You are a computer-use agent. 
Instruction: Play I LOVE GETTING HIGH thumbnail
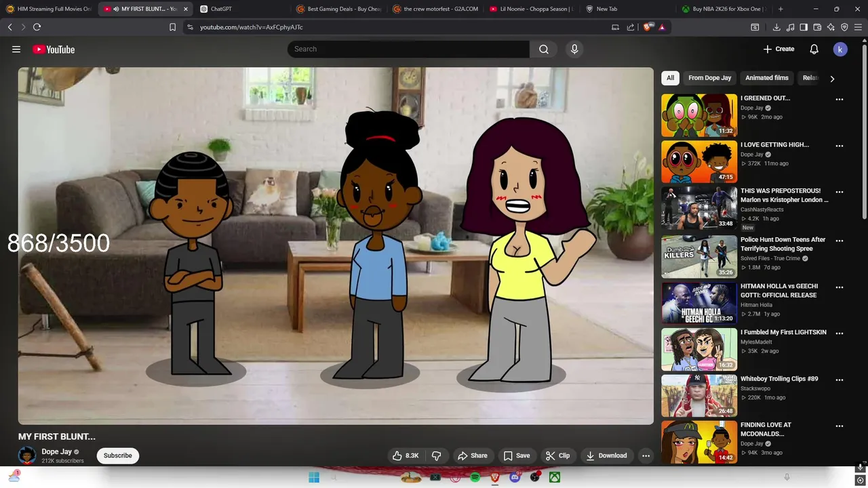click(x=699, y=161)
